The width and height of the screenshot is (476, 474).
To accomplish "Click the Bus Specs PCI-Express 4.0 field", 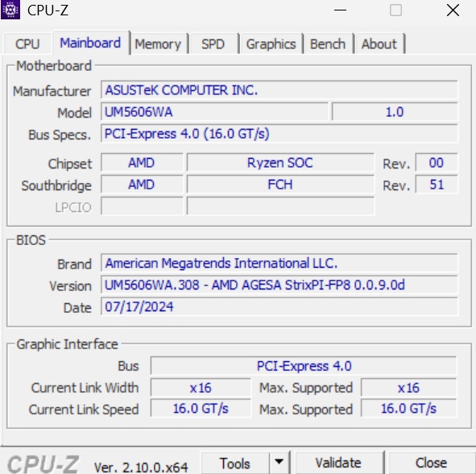I will [x=279, y=134].
